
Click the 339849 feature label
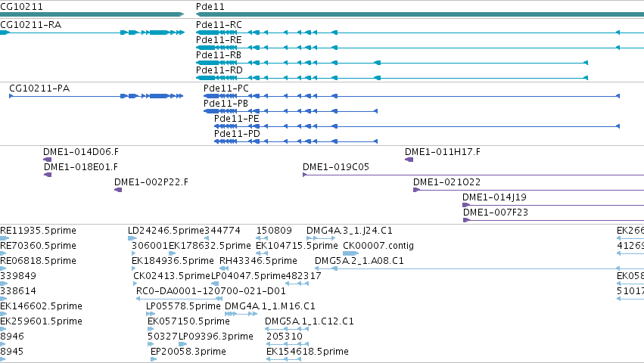[x=18, y=276]
